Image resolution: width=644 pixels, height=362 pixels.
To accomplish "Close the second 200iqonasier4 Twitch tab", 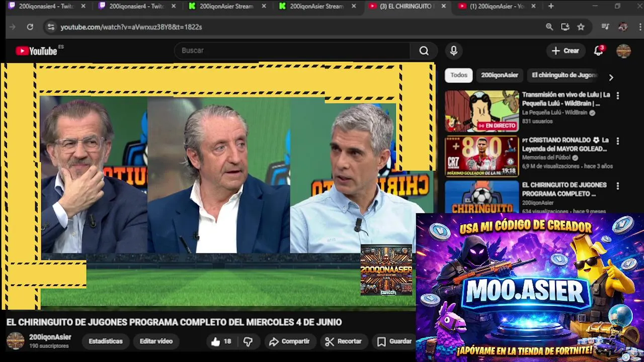I will [x=174, y=6].
